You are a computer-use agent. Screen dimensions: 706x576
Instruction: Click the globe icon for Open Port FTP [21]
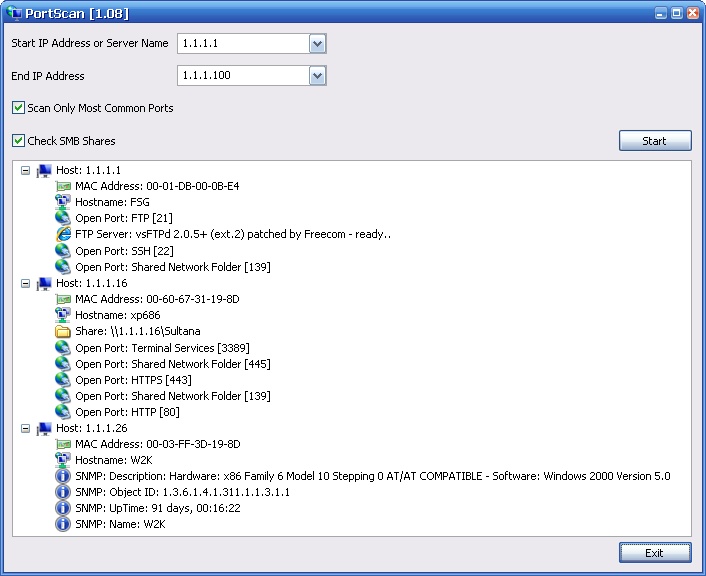[x=63, y=219]
